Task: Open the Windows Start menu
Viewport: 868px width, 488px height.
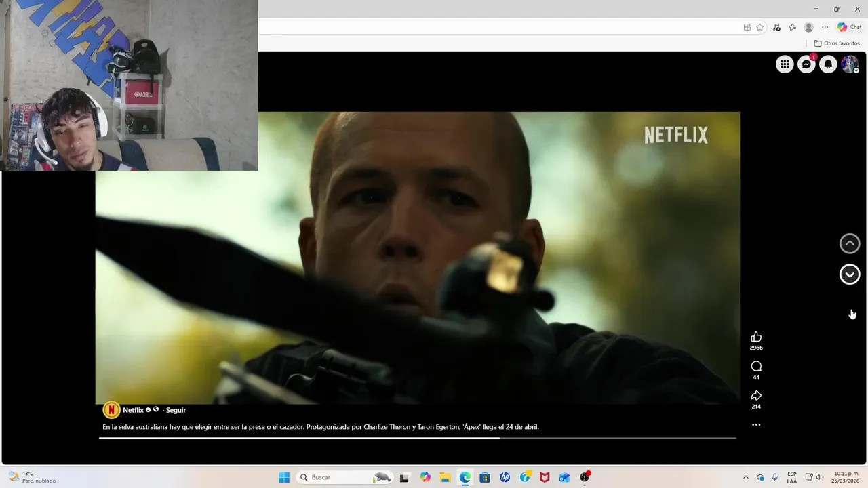Action: (x=284, y=477)
